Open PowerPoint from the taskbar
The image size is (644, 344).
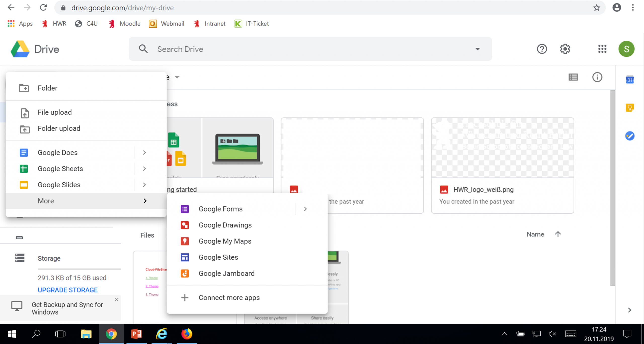point(136,334)
